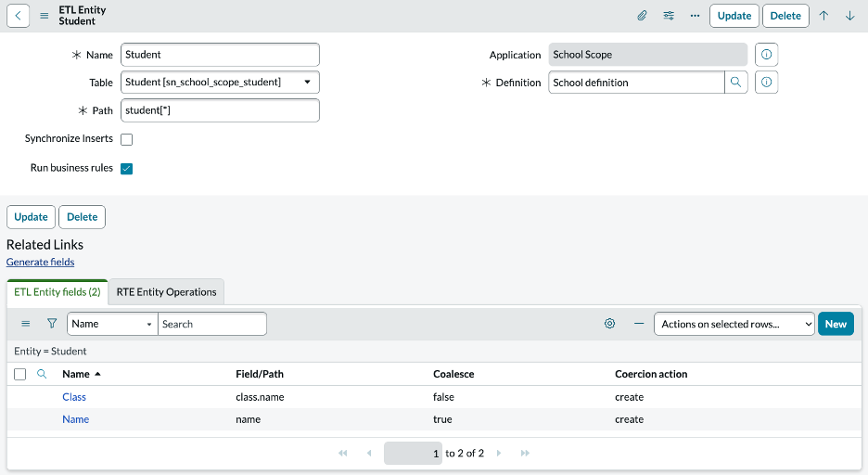The height and width of the screenshot is (475, 868).
Task: Click the Entity = Student breadcrumb filter
Action: tap(50, 351)
